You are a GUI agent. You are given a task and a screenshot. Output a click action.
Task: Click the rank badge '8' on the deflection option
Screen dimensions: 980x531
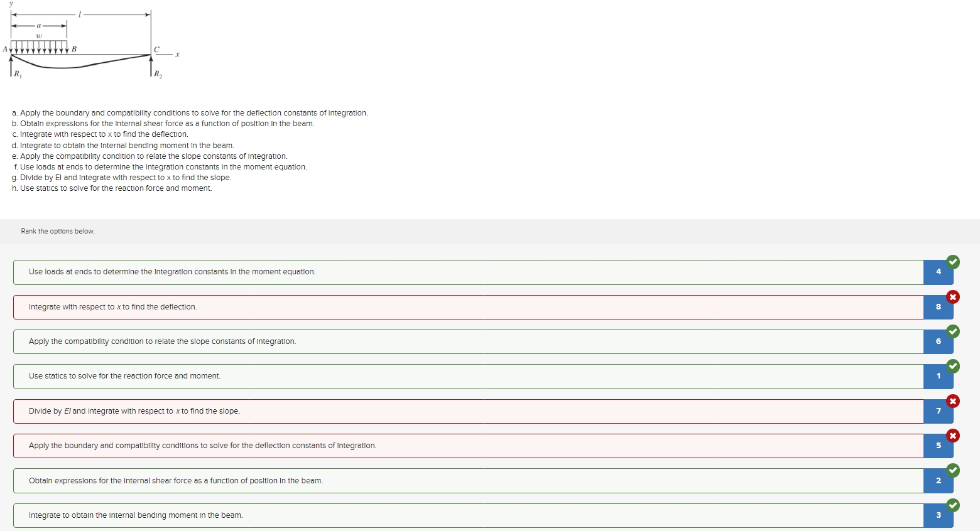click(938, 306)
